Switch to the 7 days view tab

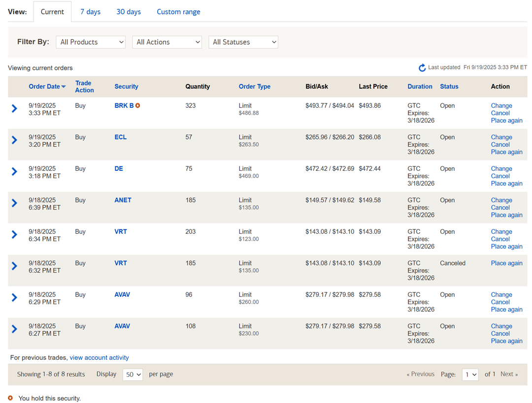[x=90, y=12]
